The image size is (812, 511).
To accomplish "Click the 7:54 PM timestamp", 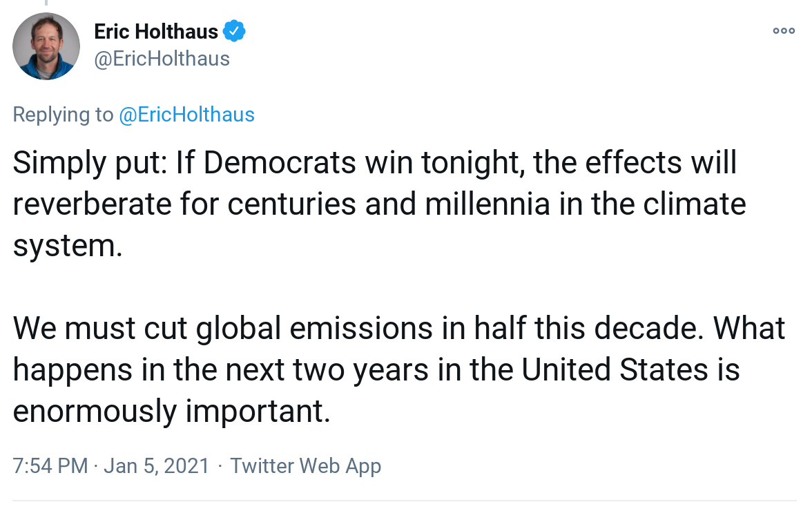I will coord(50,465).
